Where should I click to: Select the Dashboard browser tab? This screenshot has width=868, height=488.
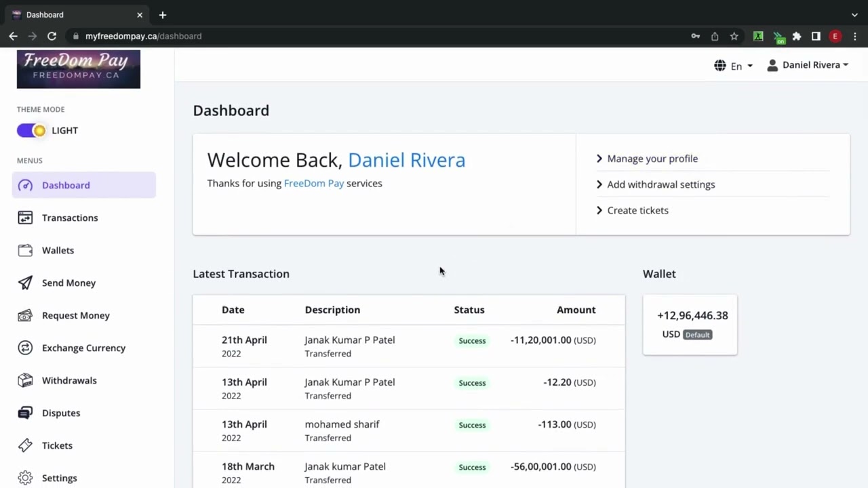(77, 14)
